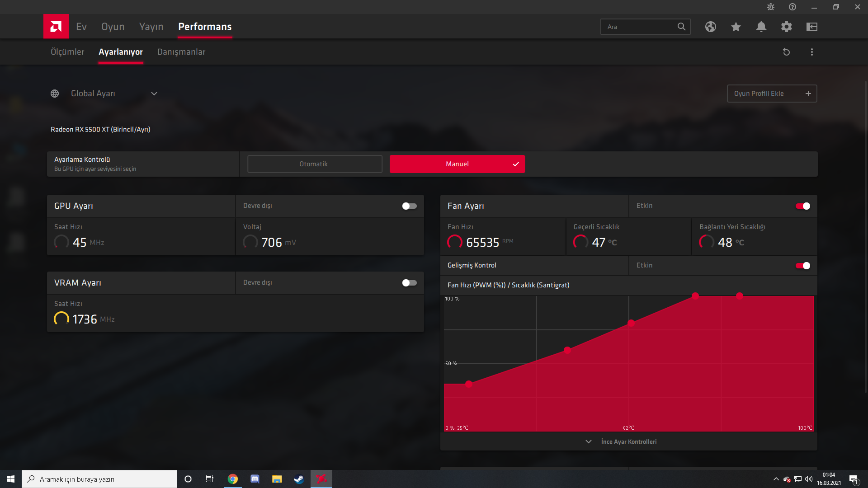Screen dimensions: 868x488
Task: Open settings gear icon
Action: tap(787, 27)
